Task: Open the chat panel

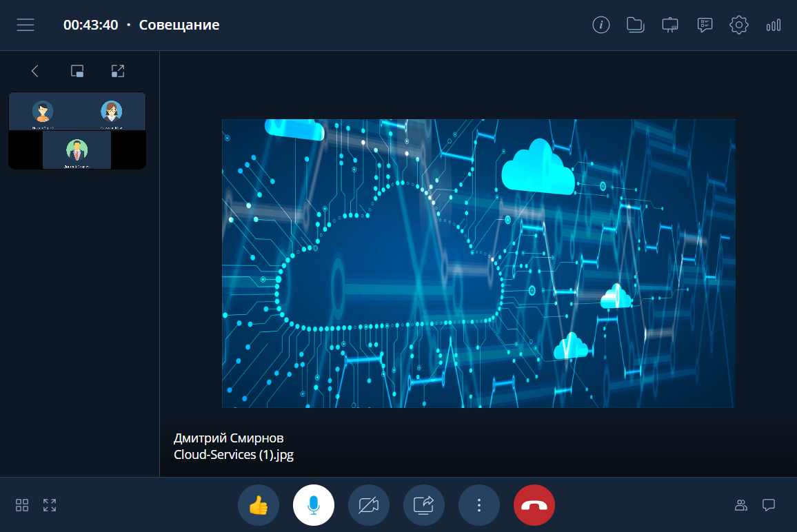Action: 769,505
